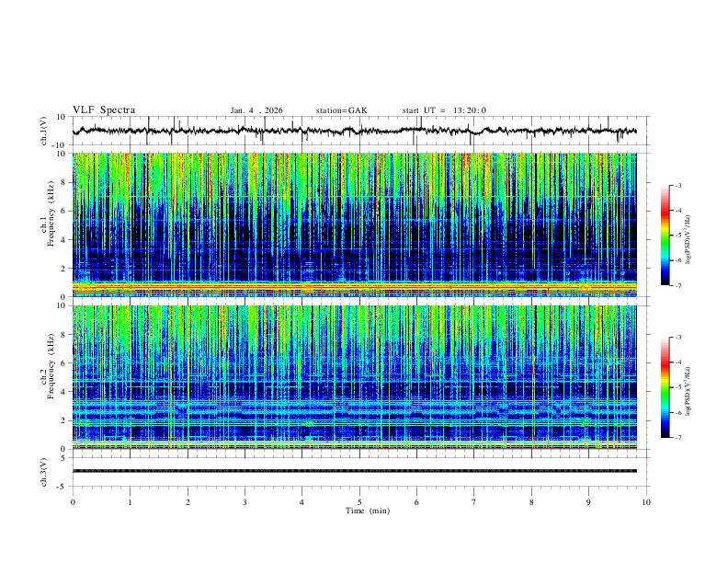728x563 pixels.
Task: Click inside the ch.1 spectrogram panel
Action: (354, 224)
